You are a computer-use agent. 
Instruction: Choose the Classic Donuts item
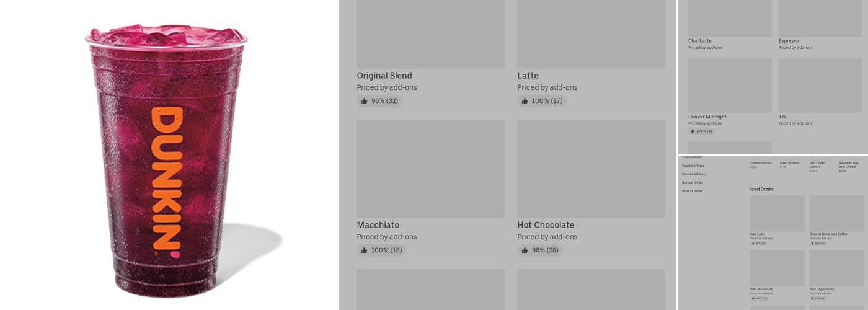tap(761, 164)
